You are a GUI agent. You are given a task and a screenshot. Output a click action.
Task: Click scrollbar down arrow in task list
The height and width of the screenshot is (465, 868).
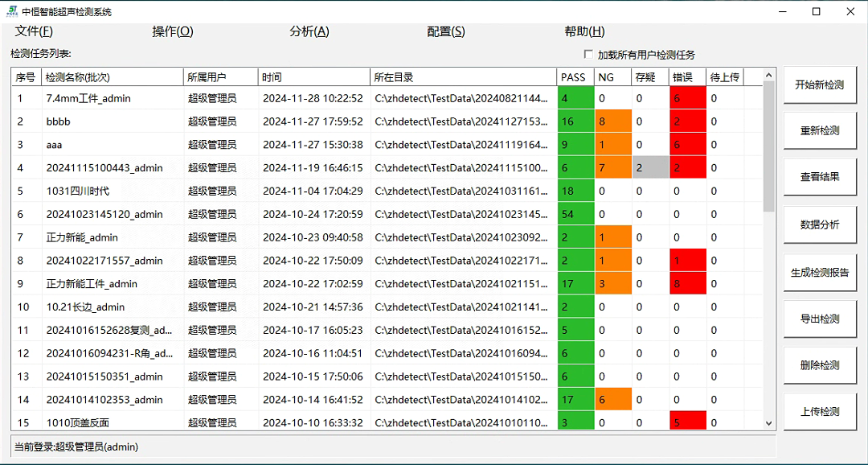769,423
